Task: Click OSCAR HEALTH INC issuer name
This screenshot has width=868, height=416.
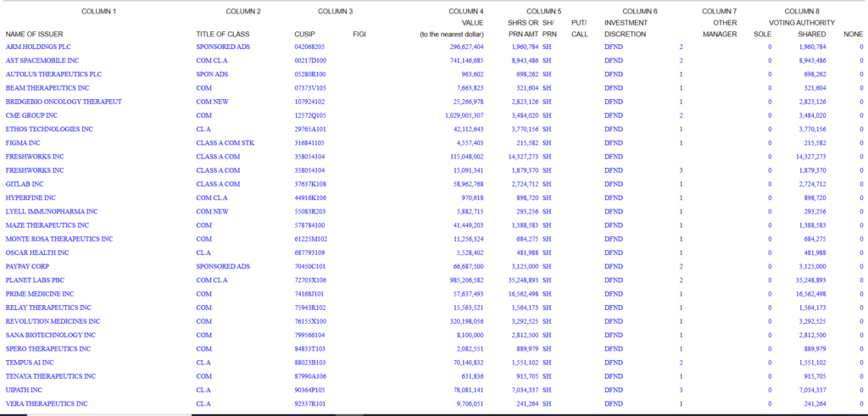Action: coord(37,252)
